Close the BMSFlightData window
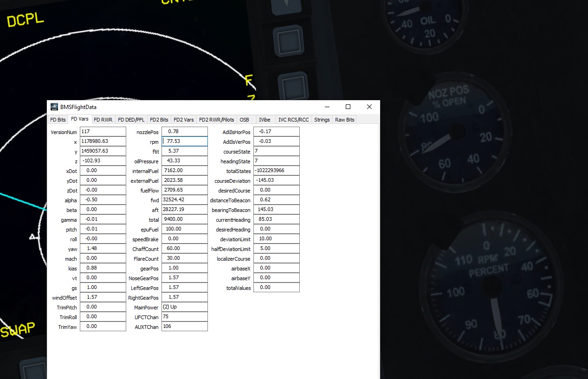 coord(369,107)
